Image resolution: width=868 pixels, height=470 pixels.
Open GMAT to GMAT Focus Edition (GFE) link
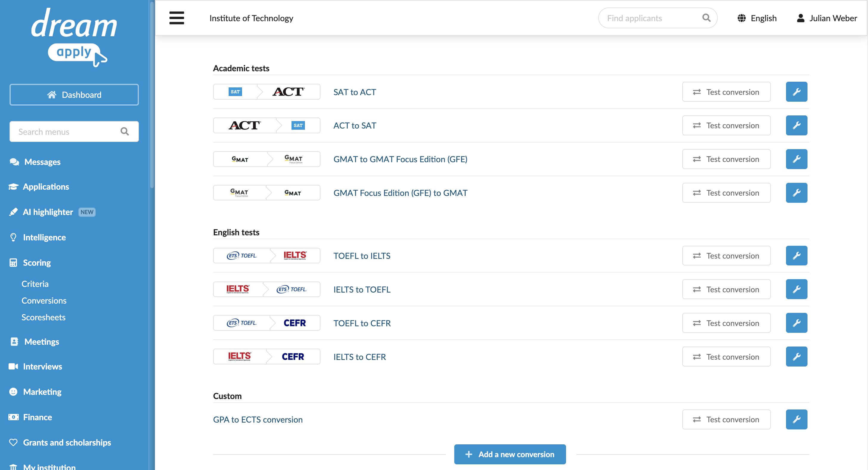[400, 159]
